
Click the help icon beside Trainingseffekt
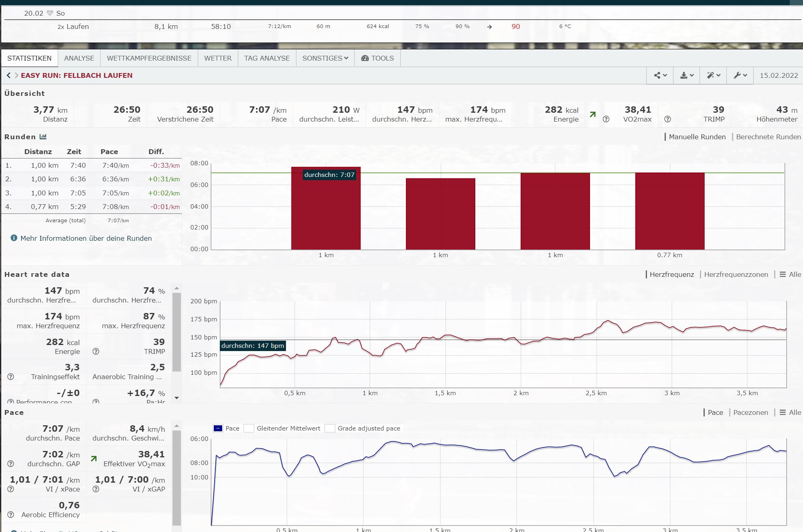tap(11, 377)
